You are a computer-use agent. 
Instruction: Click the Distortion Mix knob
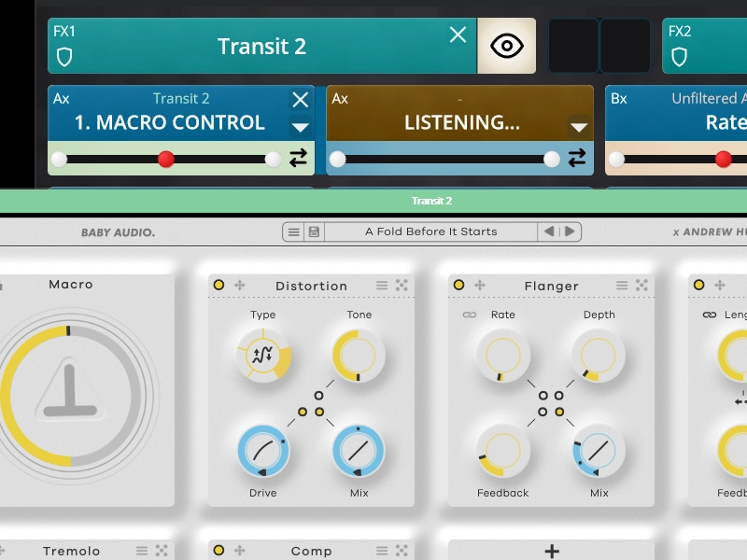pyautogui.click(x=359, y=450)
